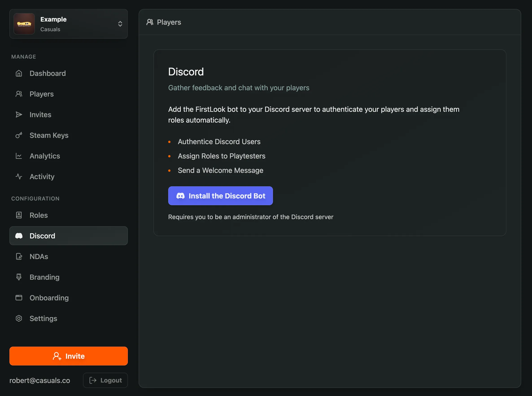The height and width of the screenshot is (396, 532).
Task: Click the Discord logo icon in sidebar
Action: pos(19,236)
